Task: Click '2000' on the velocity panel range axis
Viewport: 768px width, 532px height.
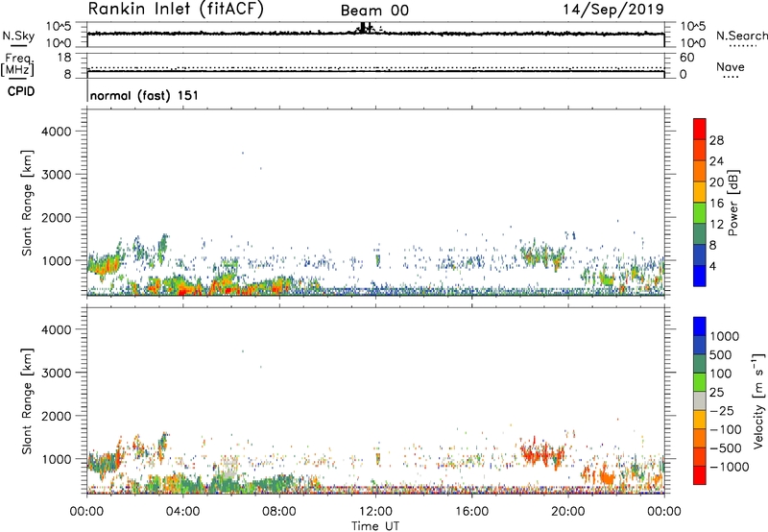Action: tap(57, 416)
